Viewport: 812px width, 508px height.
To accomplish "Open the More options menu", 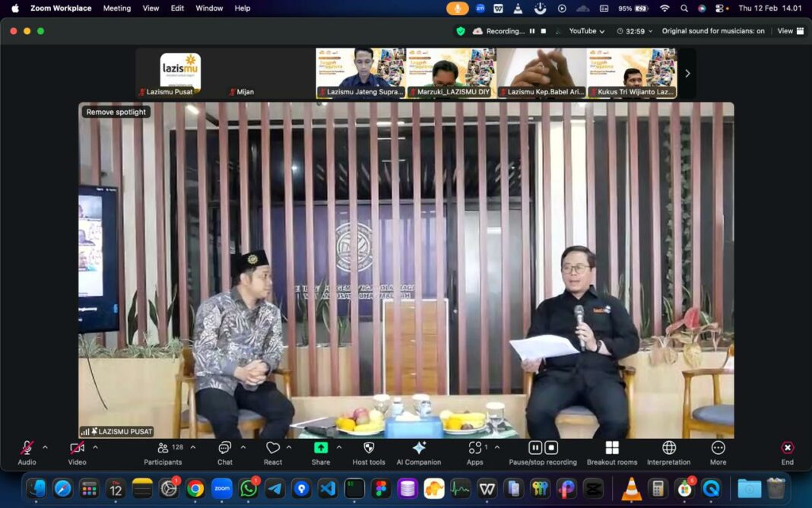I will 718,449.
